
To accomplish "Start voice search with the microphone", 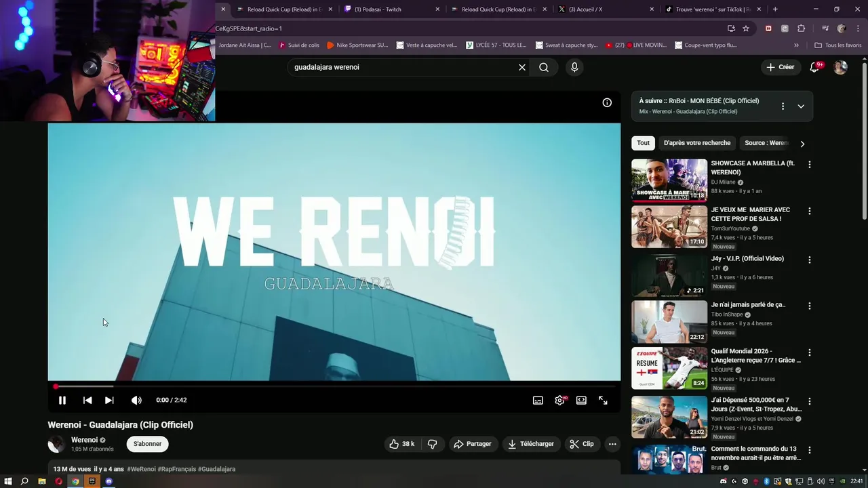I will click(x=574, y=67).
